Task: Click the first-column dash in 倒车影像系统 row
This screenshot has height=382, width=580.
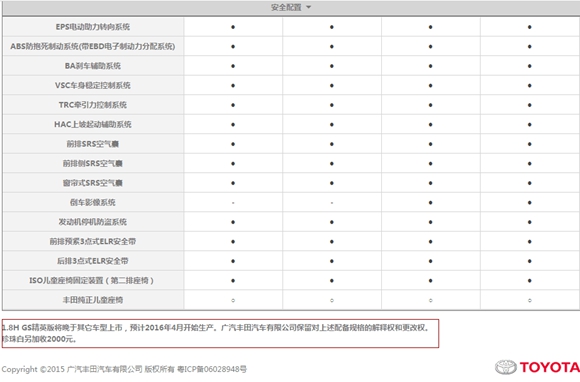Action: (233, 203)
